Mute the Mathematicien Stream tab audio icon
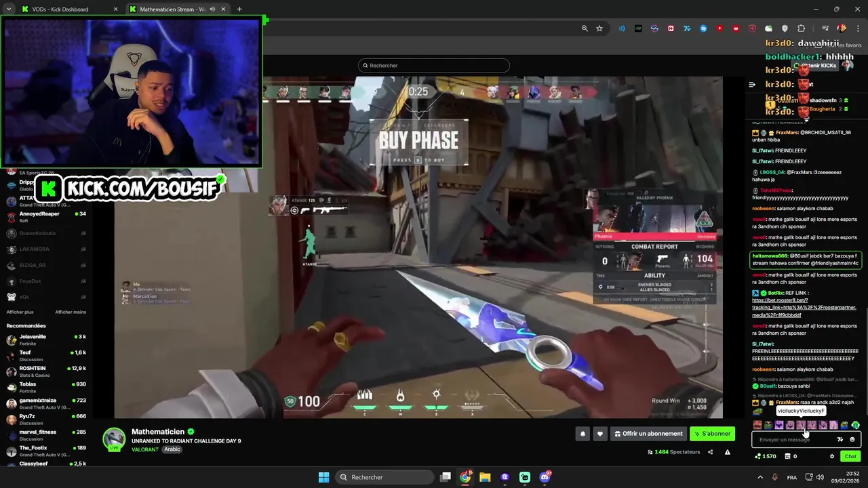This screenshot has width=868, height=488. (x=213, y=9)
